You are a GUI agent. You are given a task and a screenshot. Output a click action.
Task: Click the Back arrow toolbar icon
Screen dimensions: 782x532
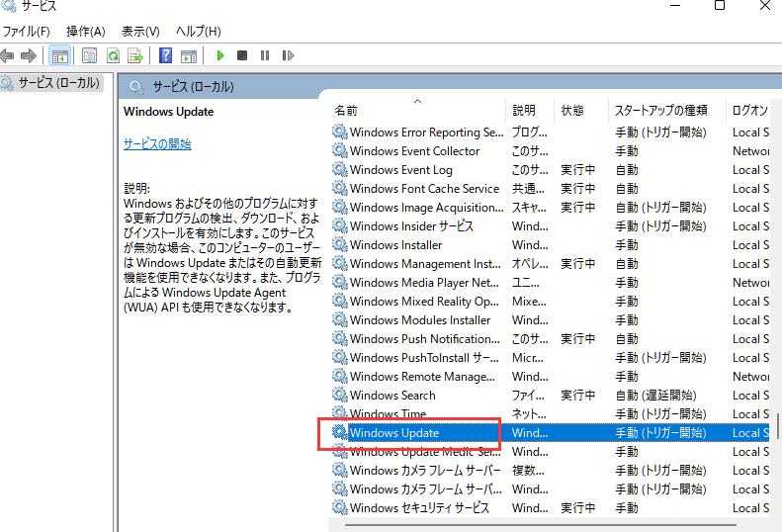pos(7,55)
